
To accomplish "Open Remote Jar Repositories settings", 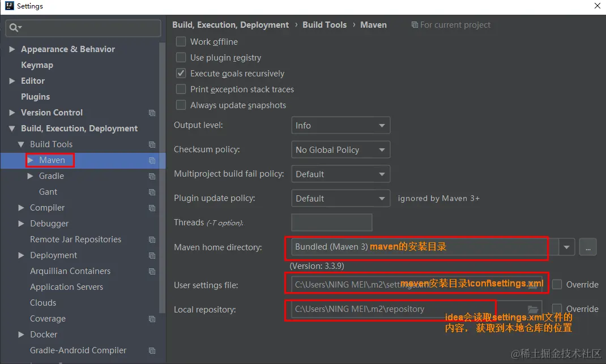I will point(75,239).
